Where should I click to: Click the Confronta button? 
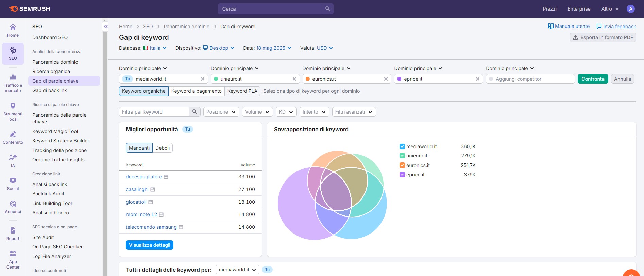click(593, 79)
